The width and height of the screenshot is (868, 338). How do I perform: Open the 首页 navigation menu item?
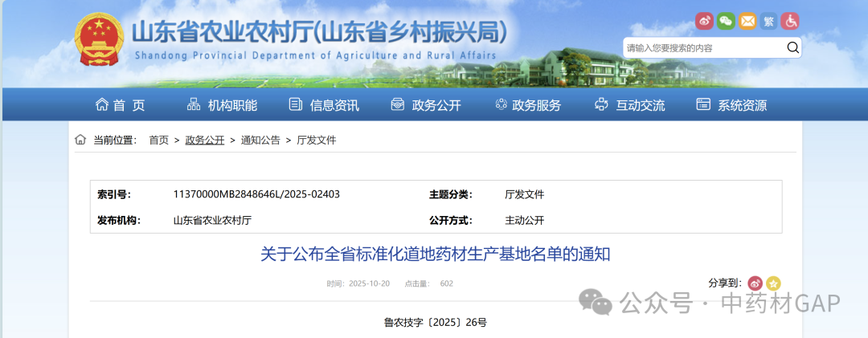tap(120, 105)
